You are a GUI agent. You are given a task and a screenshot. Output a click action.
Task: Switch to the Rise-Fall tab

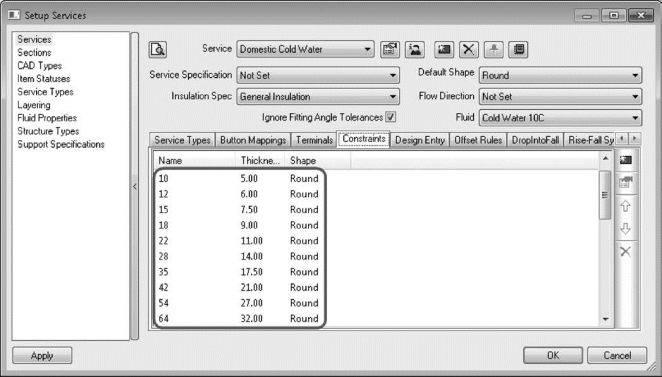point(590,140)
